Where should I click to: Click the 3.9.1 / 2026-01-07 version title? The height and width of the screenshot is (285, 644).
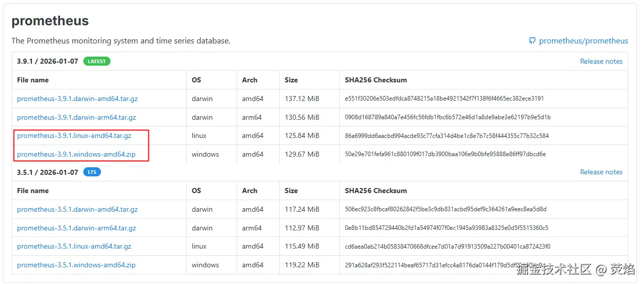[x=47, y=61]
